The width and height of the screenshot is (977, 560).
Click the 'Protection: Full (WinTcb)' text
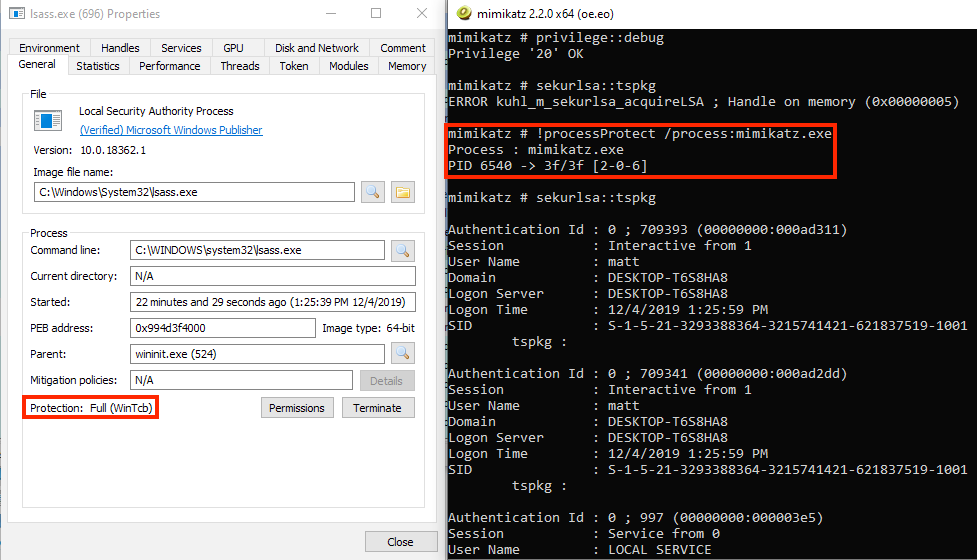91,408
